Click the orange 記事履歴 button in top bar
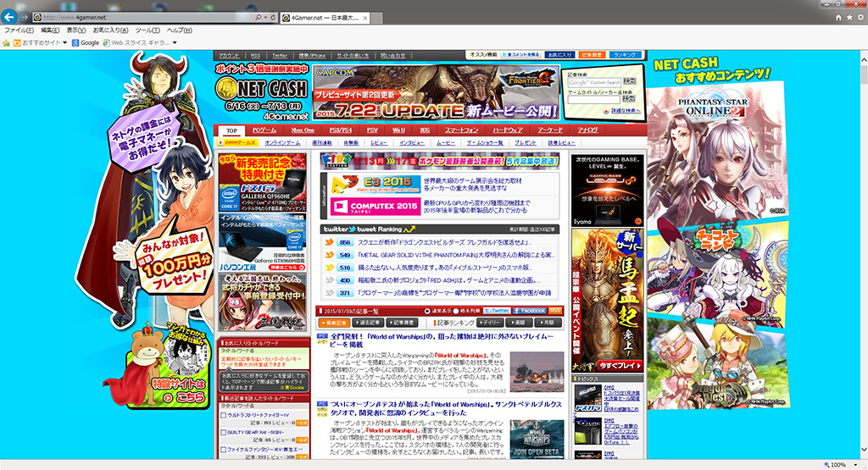Image resolution: width=868 pixels, height=470 pixels. pyautogui.click(x=591, y=55)
